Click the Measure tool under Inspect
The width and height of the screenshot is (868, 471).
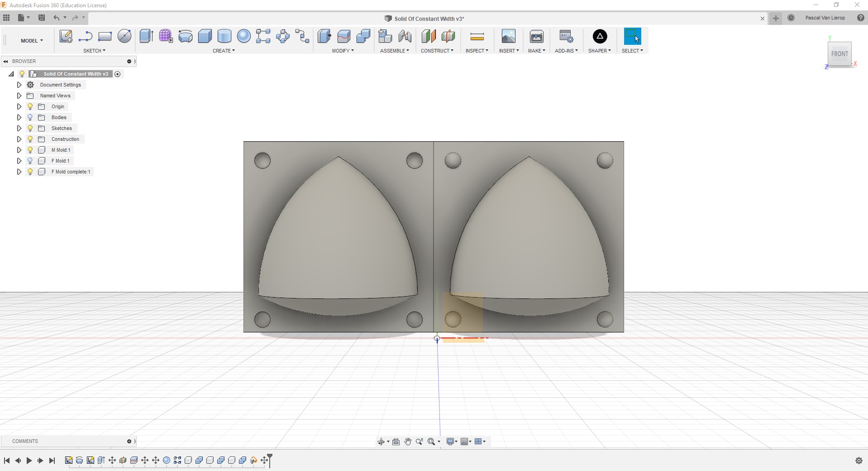pyautogui.click(x=477, y=36)
